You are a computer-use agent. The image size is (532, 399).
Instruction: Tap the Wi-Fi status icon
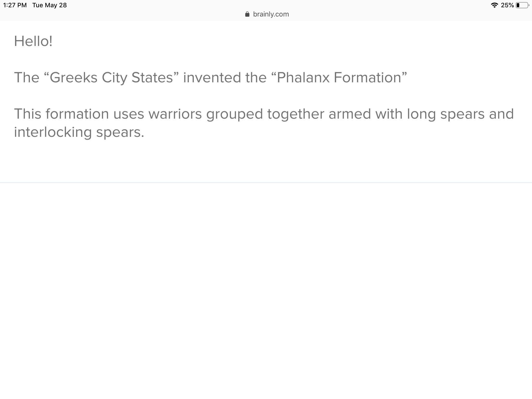coord(494,5)
